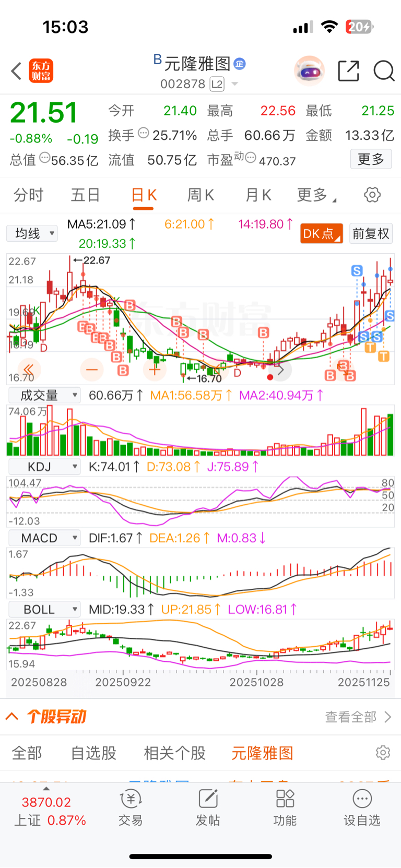The height and width of the screenshot is (868, 401).
Task: Expand the stock code dropdown arrow
Action: tap(234, 84)
